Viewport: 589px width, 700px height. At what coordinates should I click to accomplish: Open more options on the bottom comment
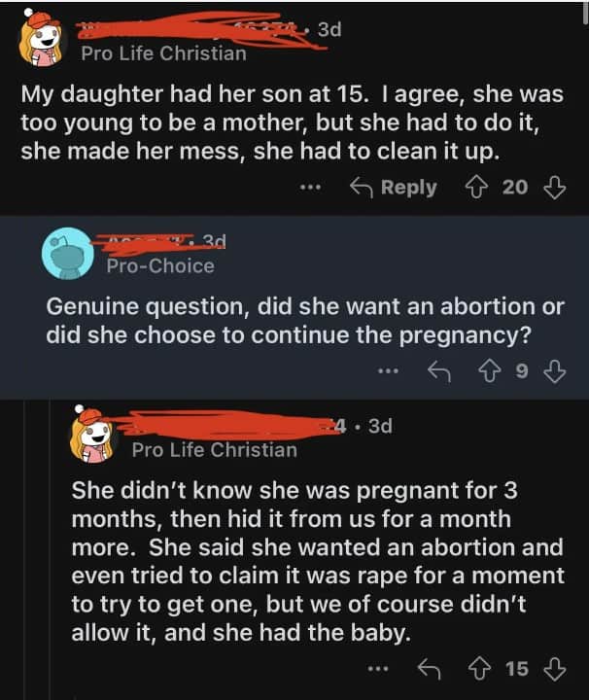point(380,668)
